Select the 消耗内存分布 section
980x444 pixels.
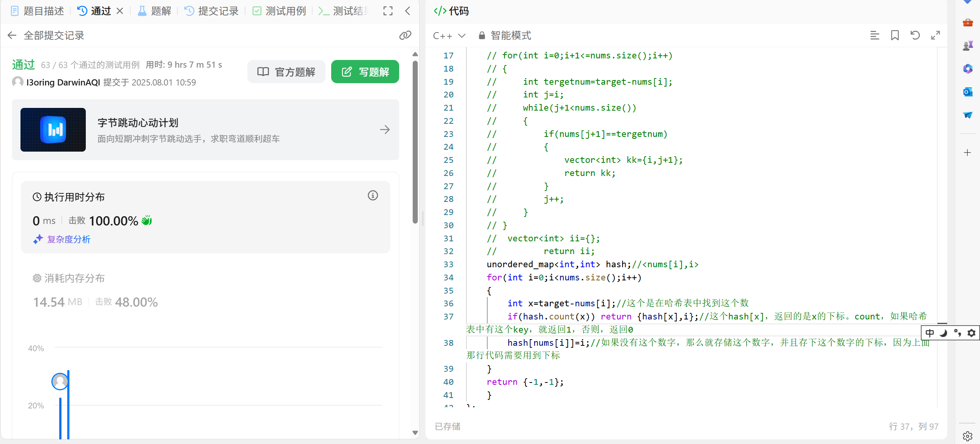69,278
